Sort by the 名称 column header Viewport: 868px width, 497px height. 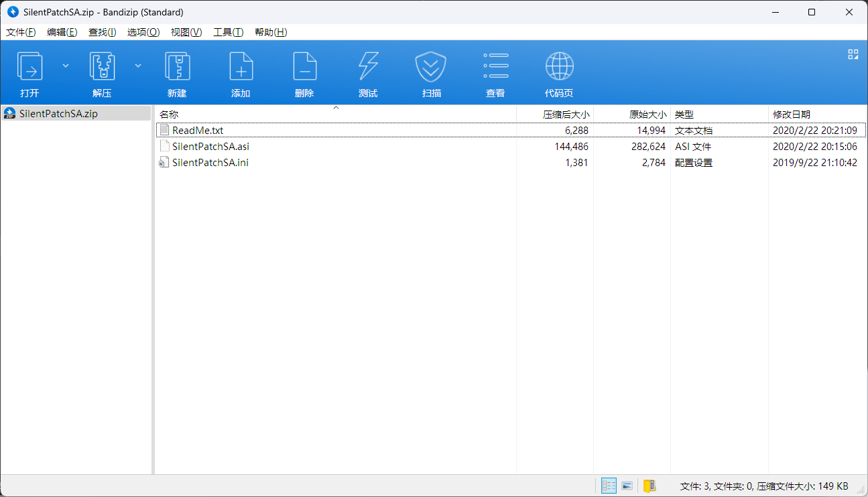coord(336,115)
